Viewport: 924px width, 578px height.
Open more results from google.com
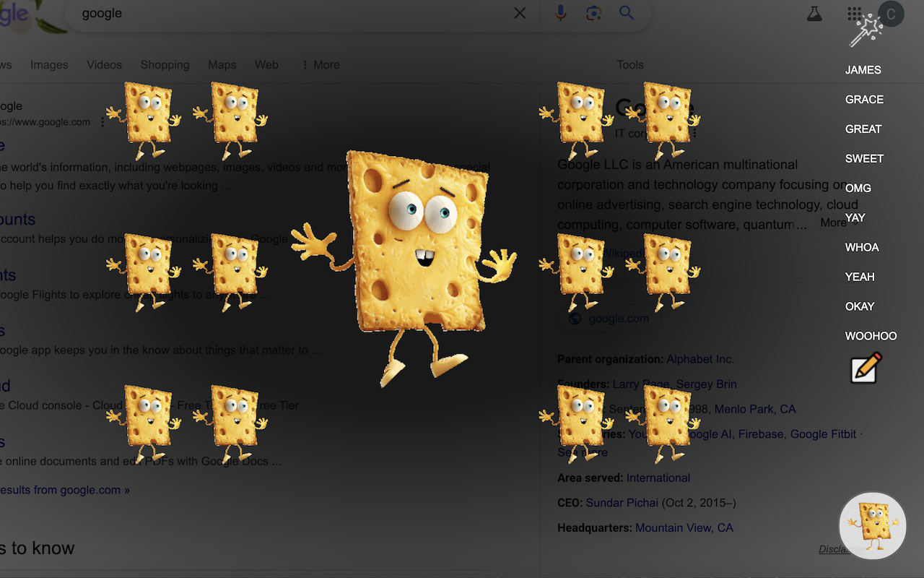coord(65,490)
